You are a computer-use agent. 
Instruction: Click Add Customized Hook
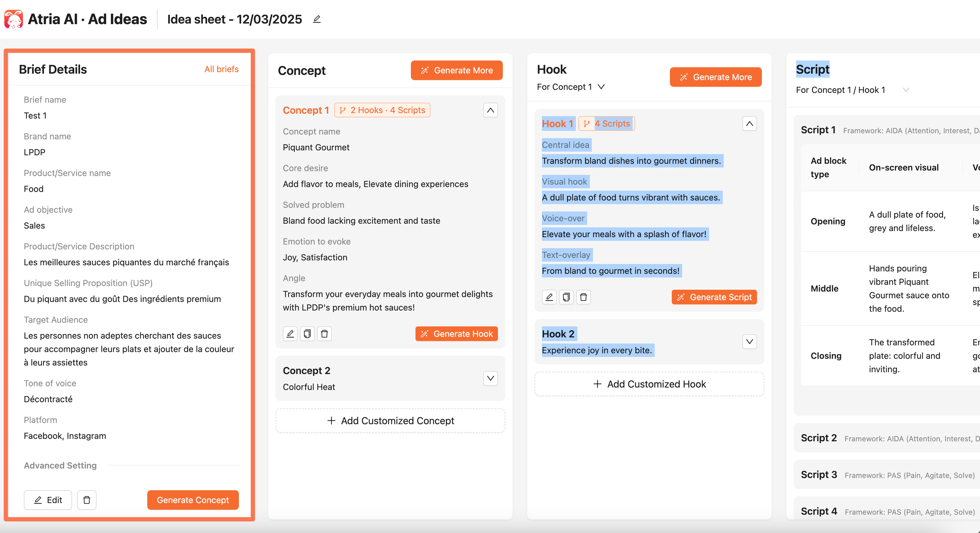point(649,384)
